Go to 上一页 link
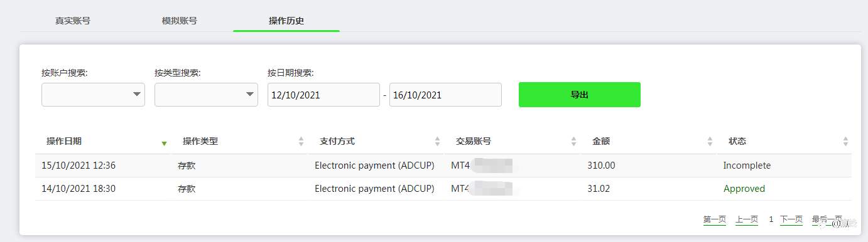The image size is (868, 242). [x=747, y=219]
